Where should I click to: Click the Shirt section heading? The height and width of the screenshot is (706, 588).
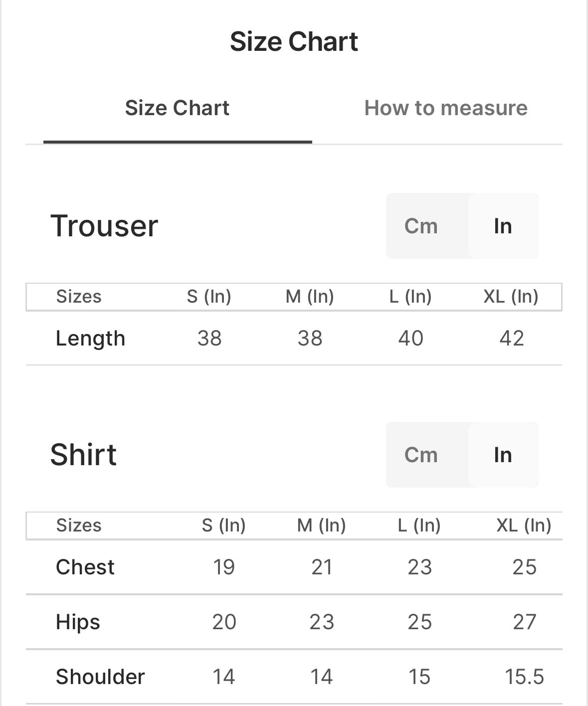coord(83,455)
